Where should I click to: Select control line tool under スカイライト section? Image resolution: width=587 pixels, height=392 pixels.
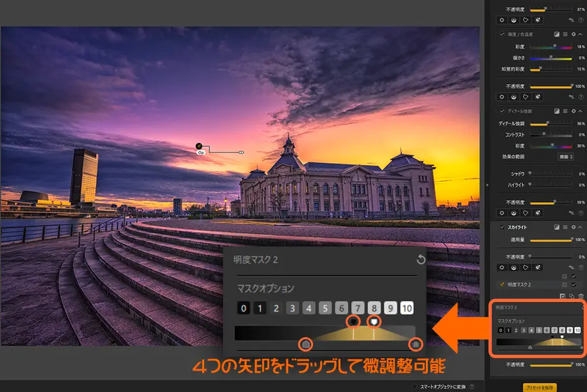[x=514, y=267]
